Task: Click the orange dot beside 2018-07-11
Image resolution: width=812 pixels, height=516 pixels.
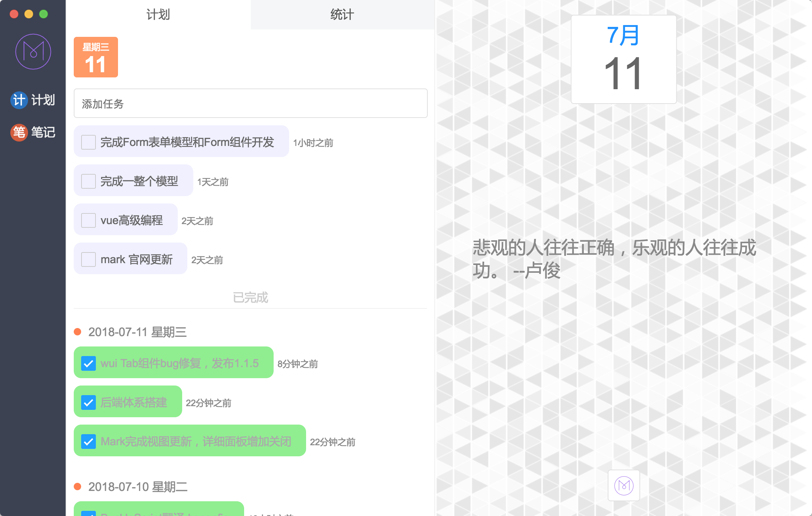Action: [x=77, y=332]
